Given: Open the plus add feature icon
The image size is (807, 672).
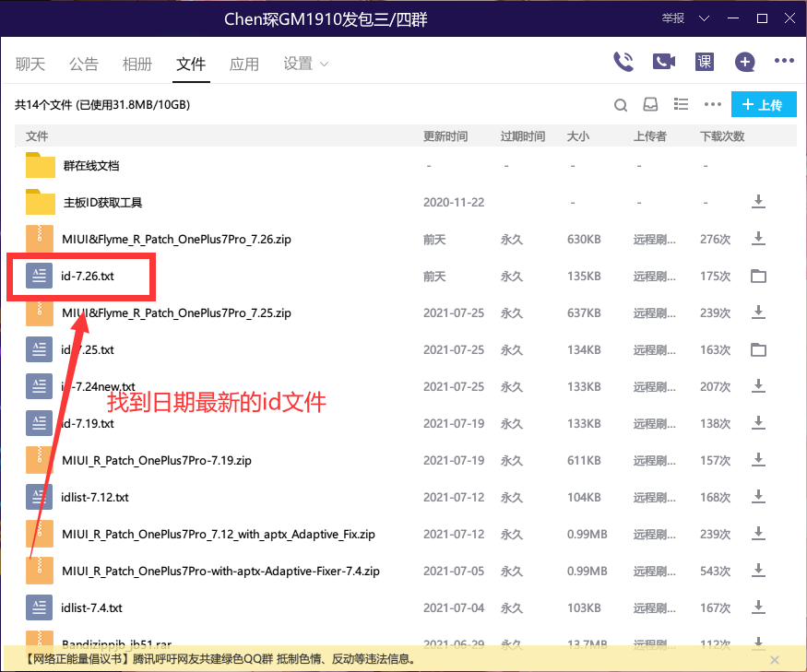Looking at the screenshot, I should tap(744, 62).
